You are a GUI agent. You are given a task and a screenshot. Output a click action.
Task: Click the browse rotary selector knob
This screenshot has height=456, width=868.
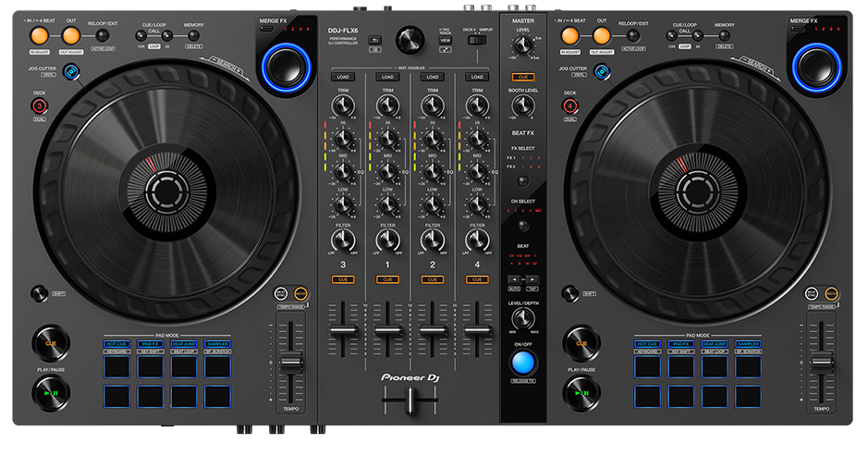pyautogui.click(x=408, y=40)
